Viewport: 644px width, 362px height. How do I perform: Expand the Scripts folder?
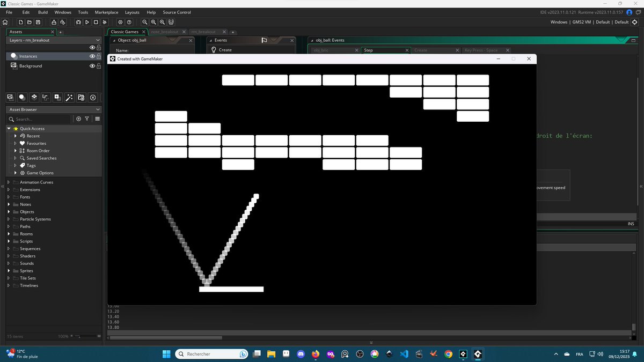point(9,241)
